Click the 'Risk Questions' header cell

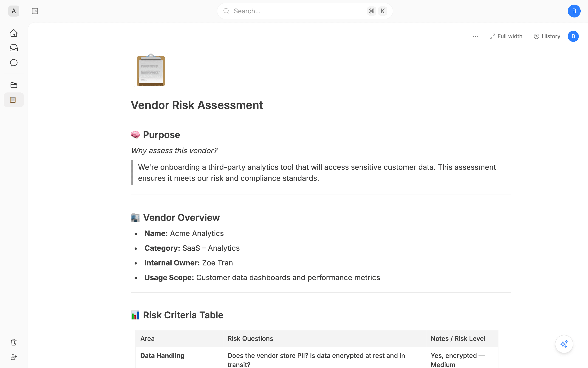coord(324,339)
